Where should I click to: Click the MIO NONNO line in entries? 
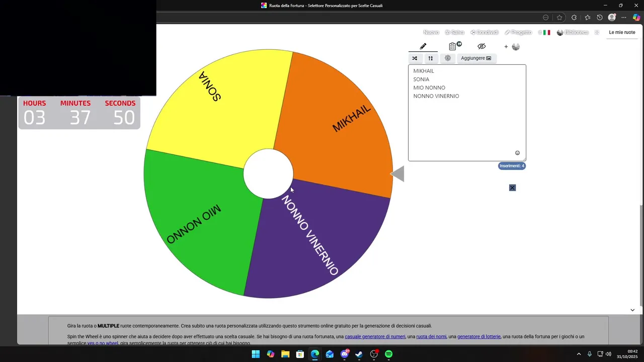tap(429, 88)
